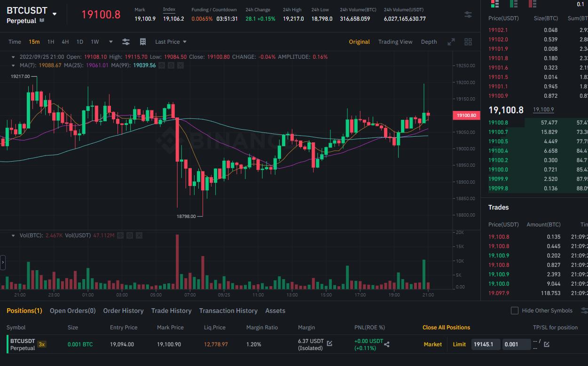The image size is (588, 366).
Task: Open the Order History tab
Action: tap(123, 311)
